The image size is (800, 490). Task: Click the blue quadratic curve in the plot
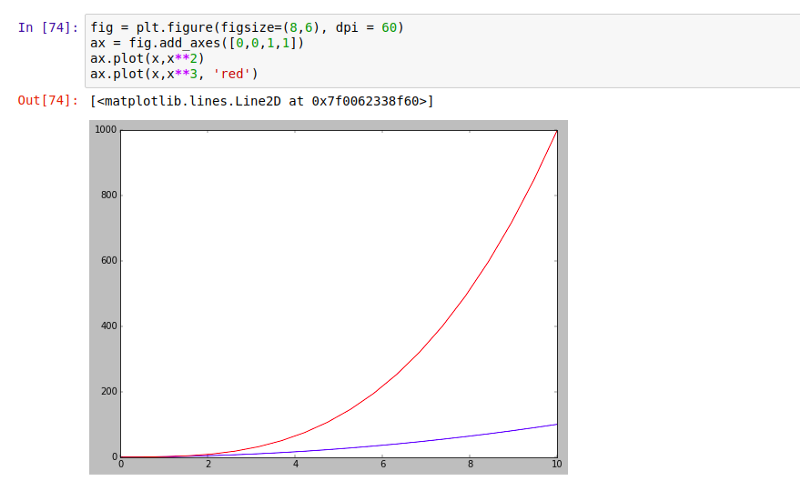coord(383,445)
